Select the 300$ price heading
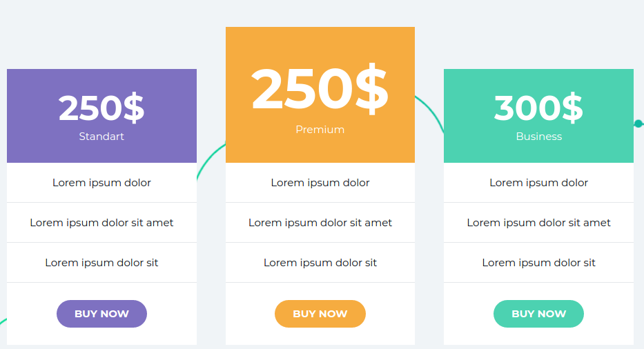This screenshot has width=644, height=349. click(538, 108)
